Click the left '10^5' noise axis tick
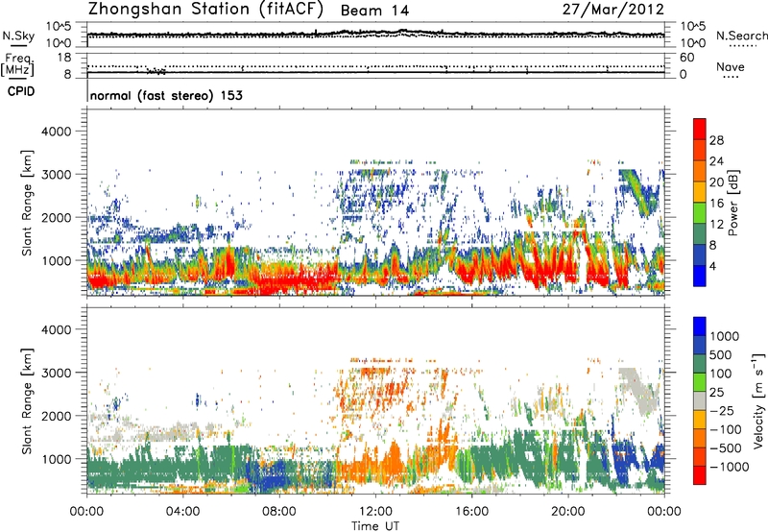Viewport: 768px width, 532px height. (59, 26)
